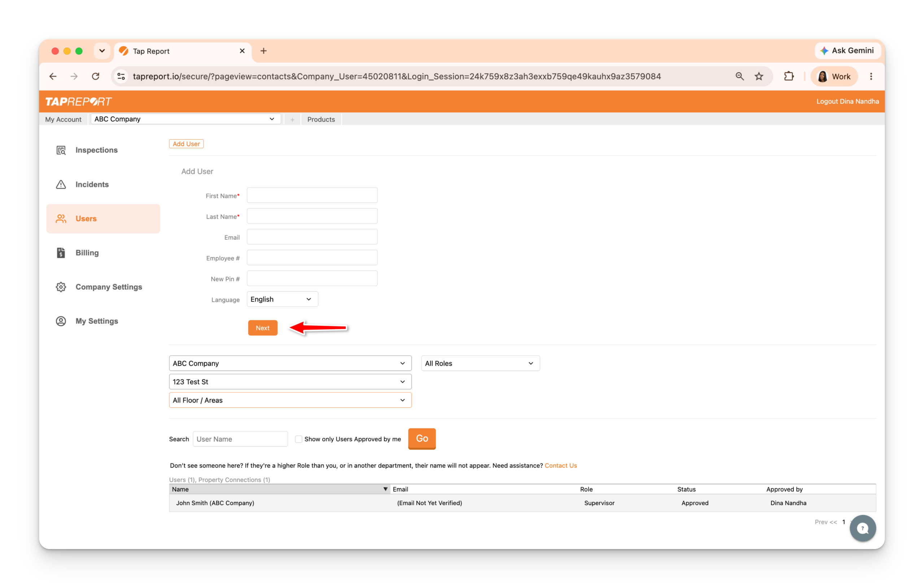The height and width of the screenshot is (588, 924).
Task: Click the Approved status cell
Action: 694,503
